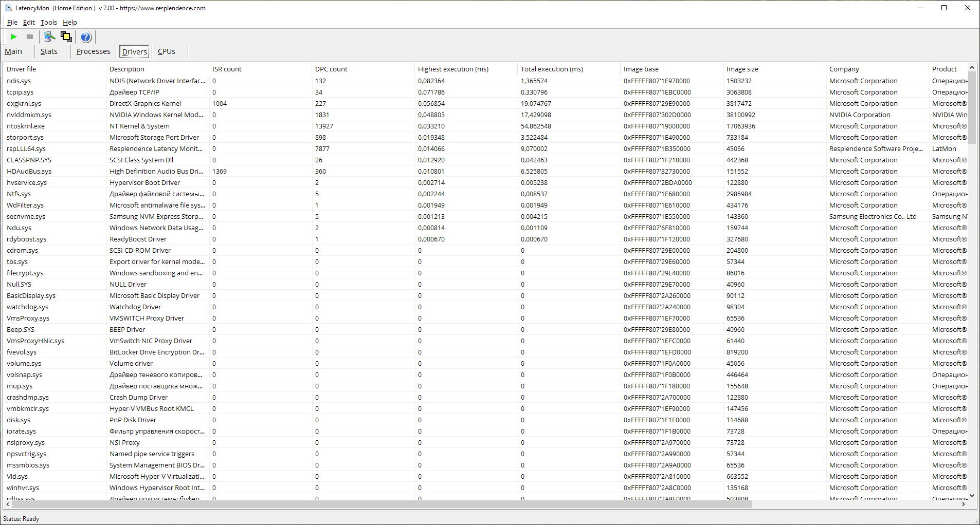Click Samsung Electronics Co., Ltd company cell

pyautogui.click(x=873, y=216)
